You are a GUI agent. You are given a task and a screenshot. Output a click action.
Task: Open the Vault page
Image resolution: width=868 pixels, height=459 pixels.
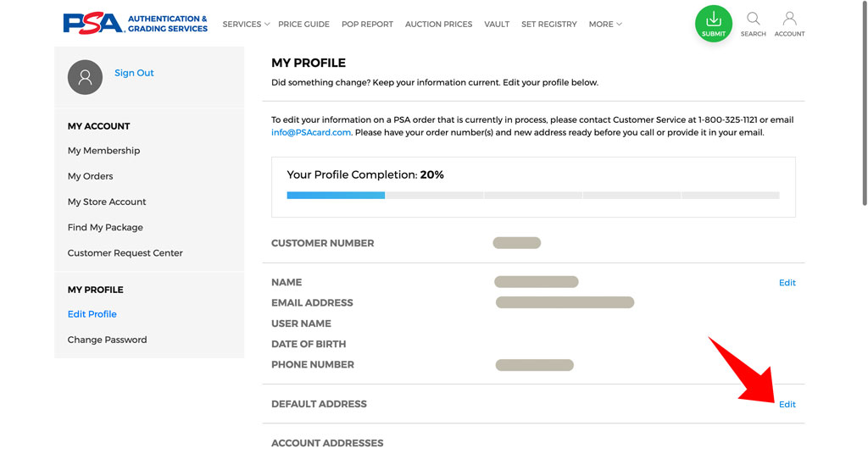click(497, 25)
